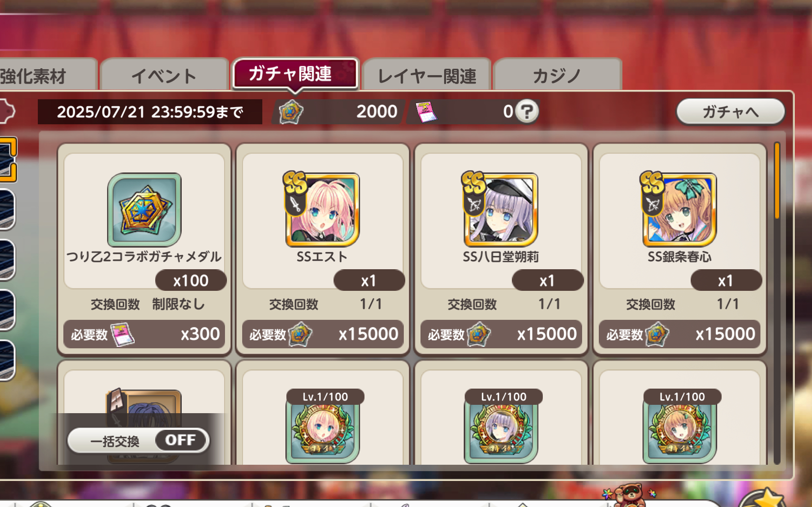This screenshot has height=507, width=812.
Task: Tap the SSエスト character portrait
Action: coord(322,209)
